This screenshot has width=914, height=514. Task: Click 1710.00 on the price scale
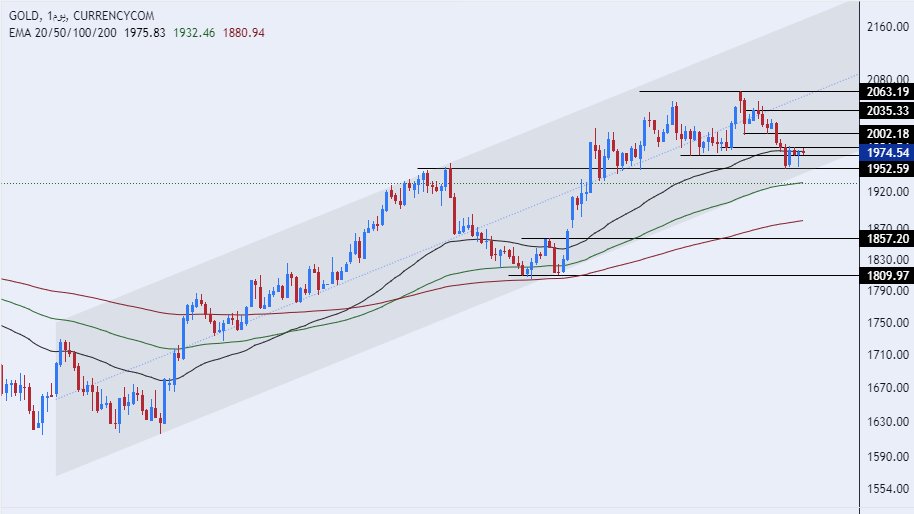(888, 354)
